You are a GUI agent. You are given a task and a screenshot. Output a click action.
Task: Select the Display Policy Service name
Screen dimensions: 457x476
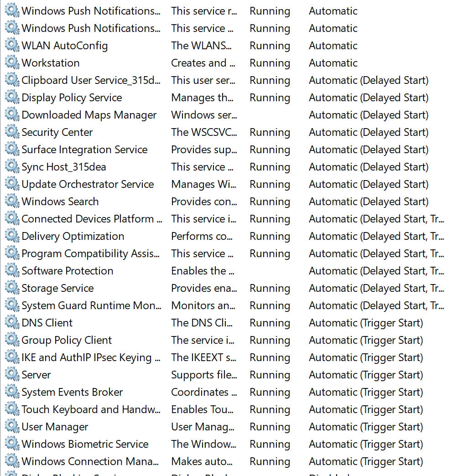click(72, 98)
